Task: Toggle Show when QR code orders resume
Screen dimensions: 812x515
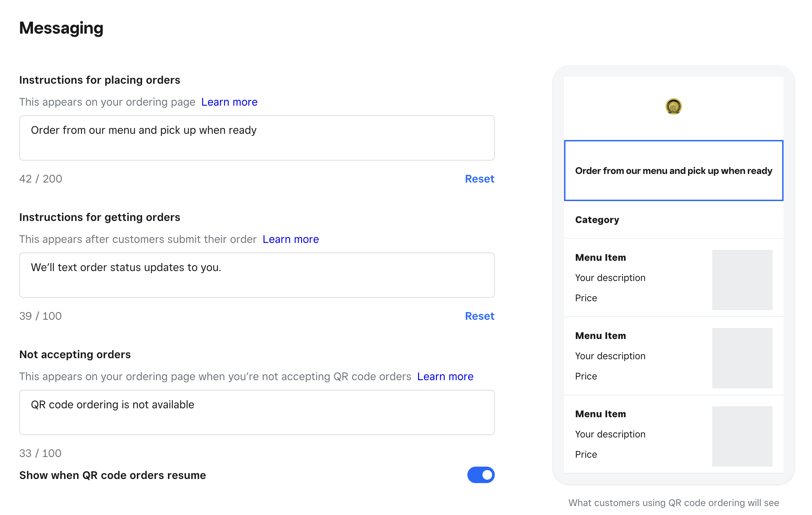Action: coord(481,475)
